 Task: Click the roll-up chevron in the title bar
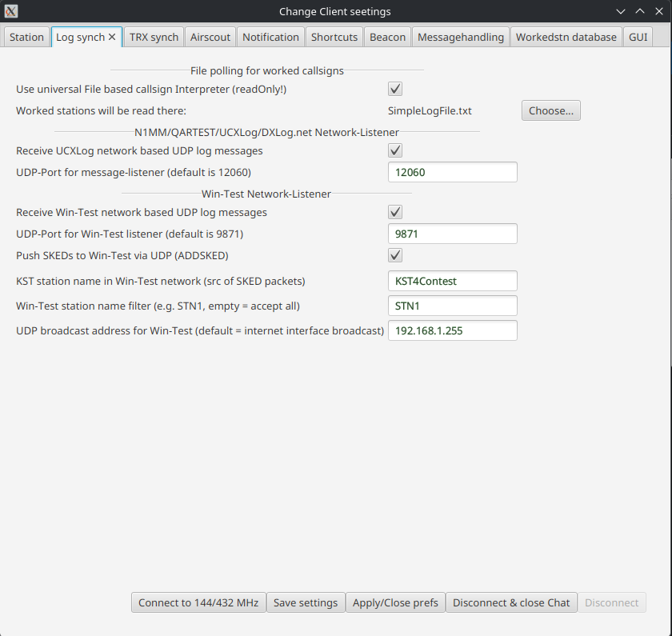click(640, 11)
